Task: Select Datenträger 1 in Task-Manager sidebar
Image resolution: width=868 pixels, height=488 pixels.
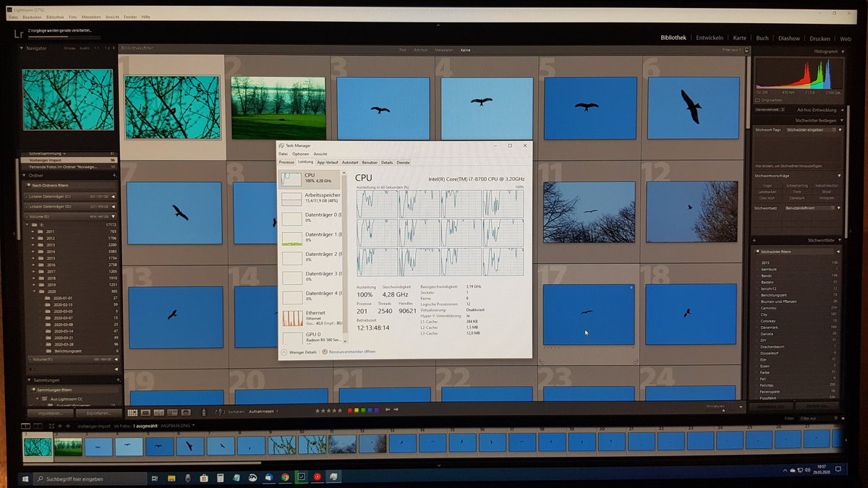Action: pyautogui.click(x=311, y=237)
